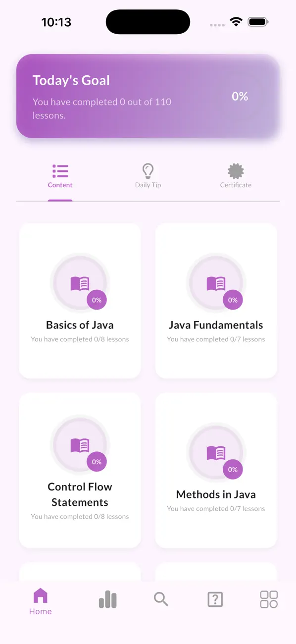Select the search icon in bottom bar

pyautogui.click(x=161, y=599)
